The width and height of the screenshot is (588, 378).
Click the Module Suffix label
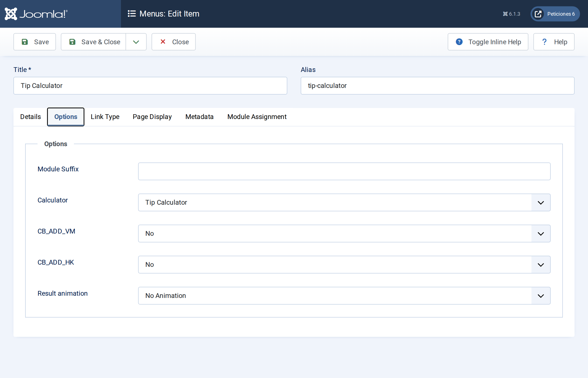click(58, 169)
